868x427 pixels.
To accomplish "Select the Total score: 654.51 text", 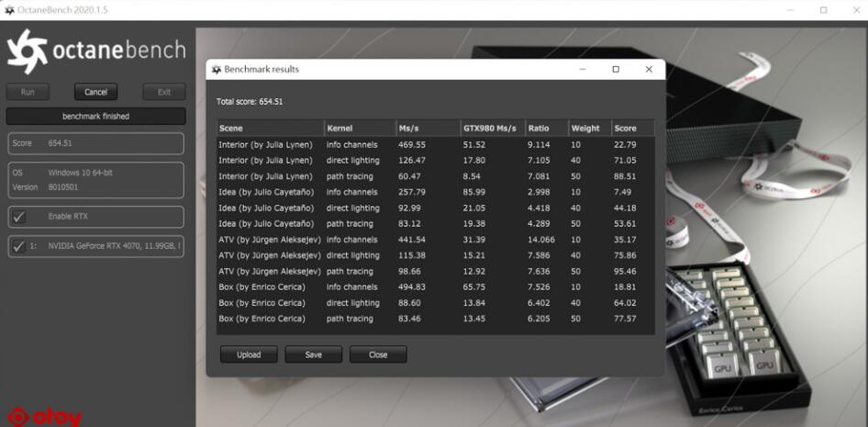I will 250,102.
